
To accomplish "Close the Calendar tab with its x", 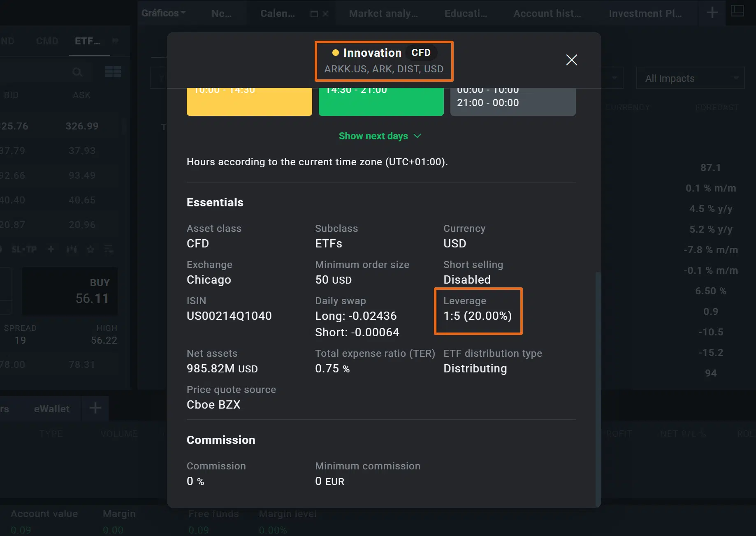I will (325, 14).
